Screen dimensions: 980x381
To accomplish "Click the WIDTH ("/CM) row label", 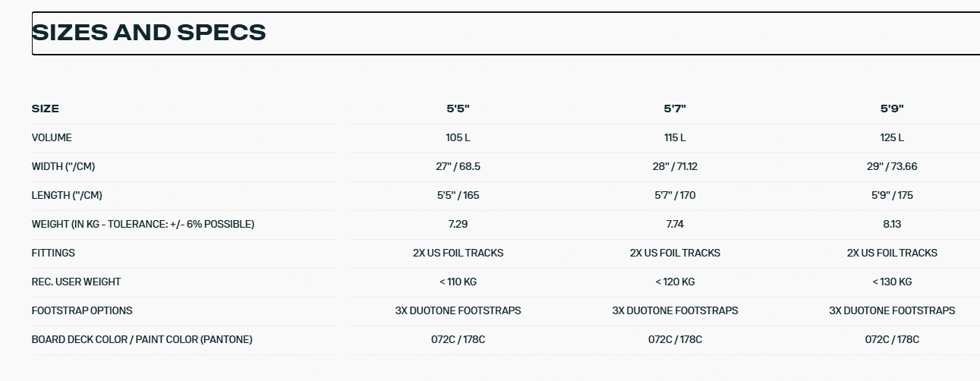I will [x=63, y=167].
